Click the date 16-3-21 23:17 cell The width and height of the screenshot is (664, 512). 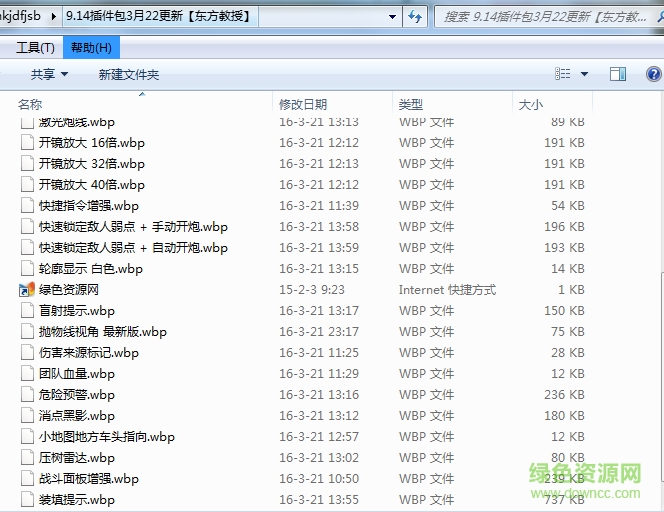(x=319, y=332)
